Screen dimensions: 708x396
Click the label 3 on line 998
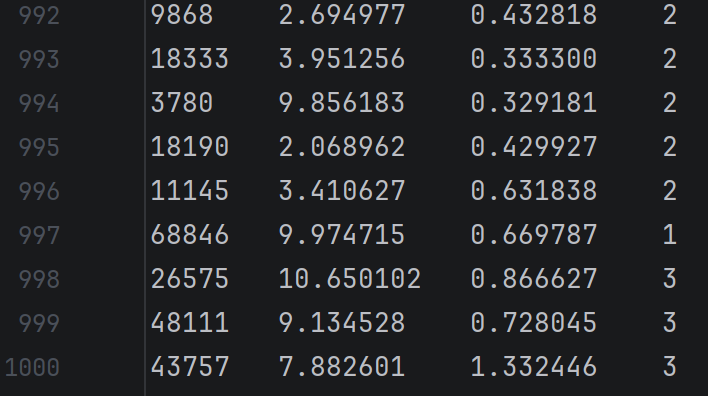pos(670,278)
